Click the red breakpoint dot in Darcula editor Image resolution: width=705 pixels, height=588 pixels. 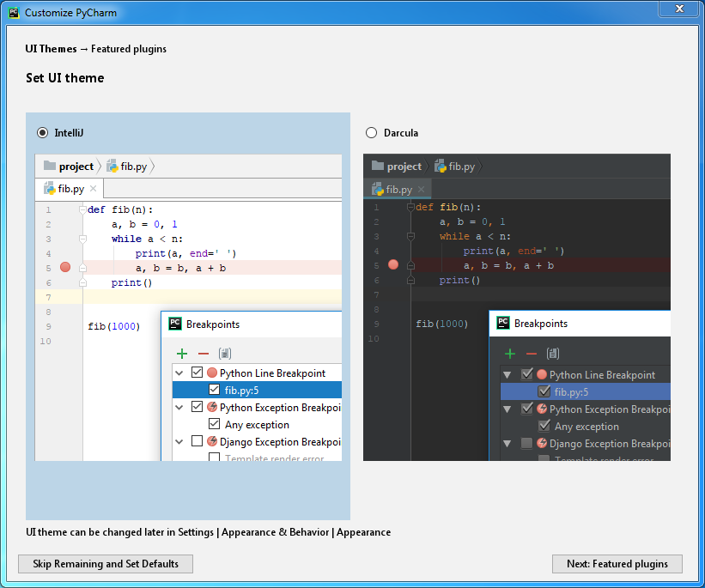393,265
